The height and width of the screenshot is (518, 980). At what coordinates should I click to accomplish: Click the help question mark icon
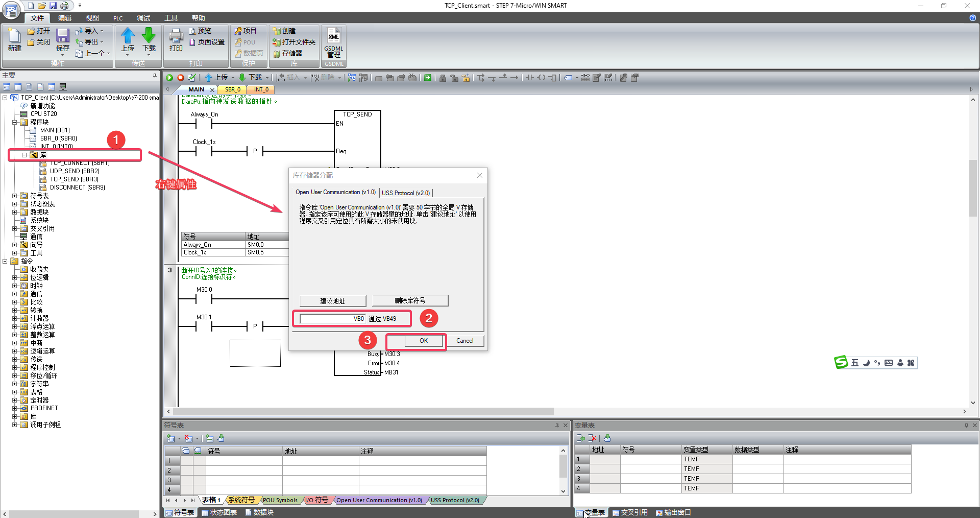tap(972, 18)
